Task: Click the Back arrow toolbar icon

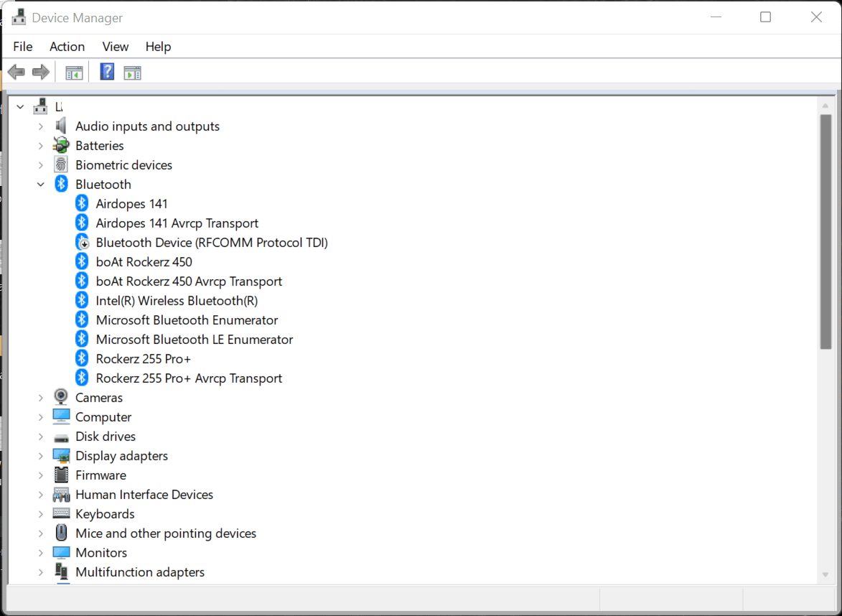Action: (x=17, y=72)
